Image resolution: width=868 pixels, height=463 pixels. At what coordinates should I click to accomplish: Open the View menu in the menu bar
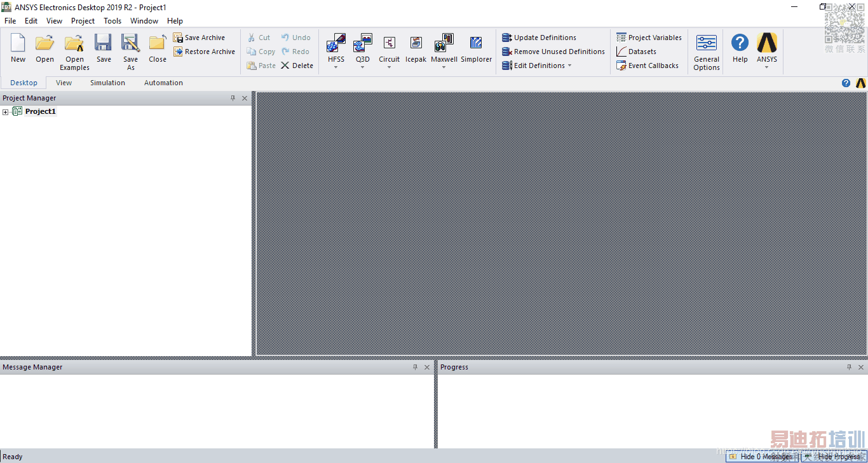coord(55,21)
